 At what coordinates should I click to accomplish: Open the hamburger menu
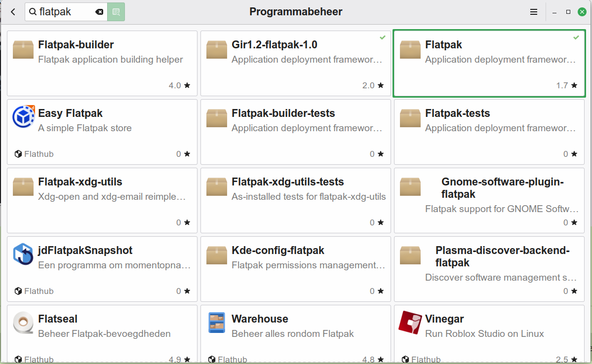point(533,12)
